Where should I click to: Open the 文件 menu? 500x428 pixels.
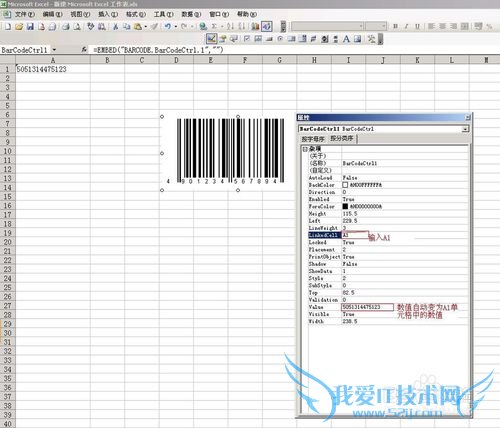point(25,14)
